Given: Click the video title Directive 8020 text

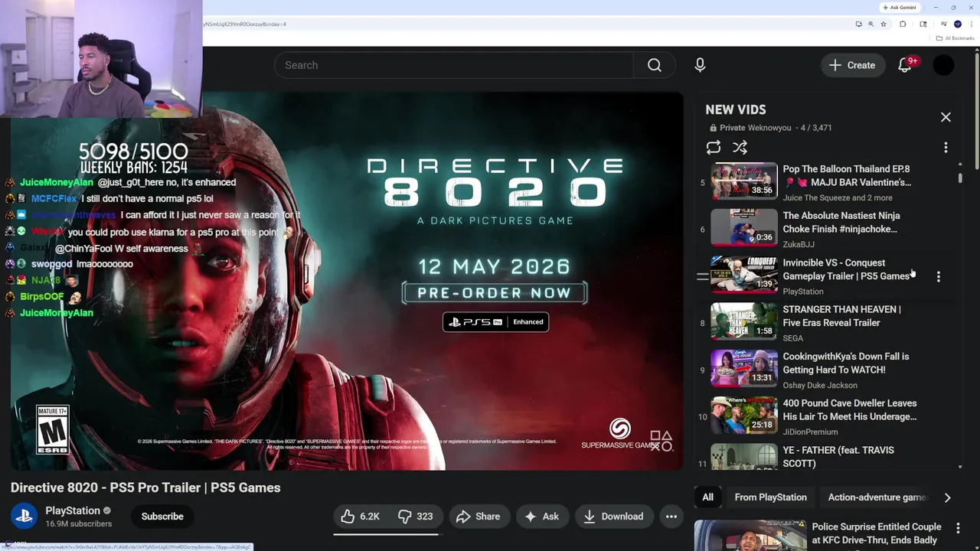Looking at the screenshot, I should 145,487.
